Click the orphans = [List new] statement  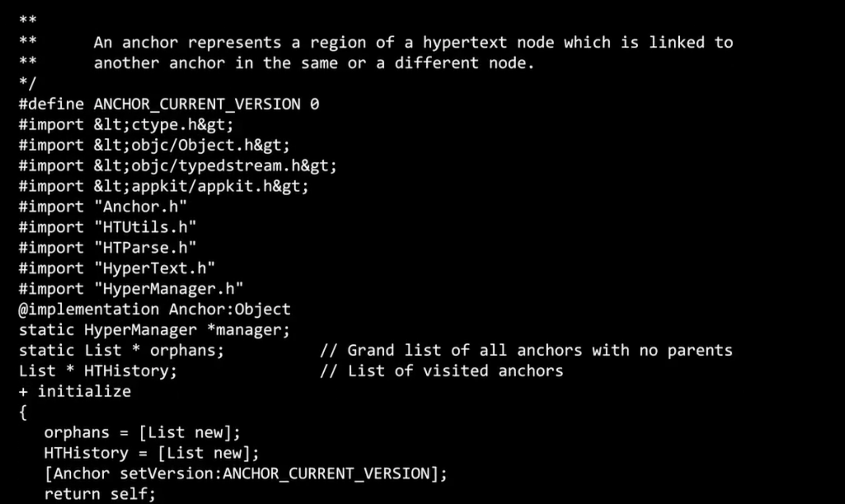(x=142, y=433)
